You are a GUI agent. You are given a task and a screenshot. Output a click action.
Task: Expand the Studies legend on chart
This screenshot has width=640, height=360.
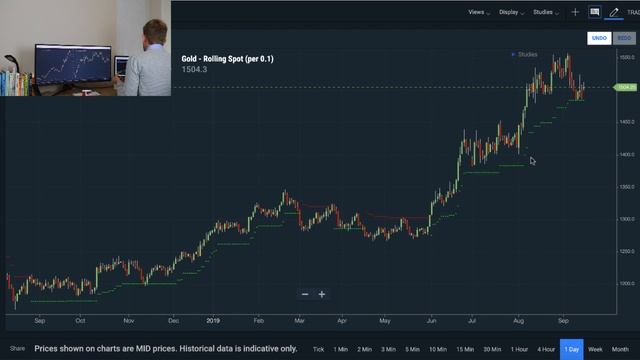coord(524,54)
